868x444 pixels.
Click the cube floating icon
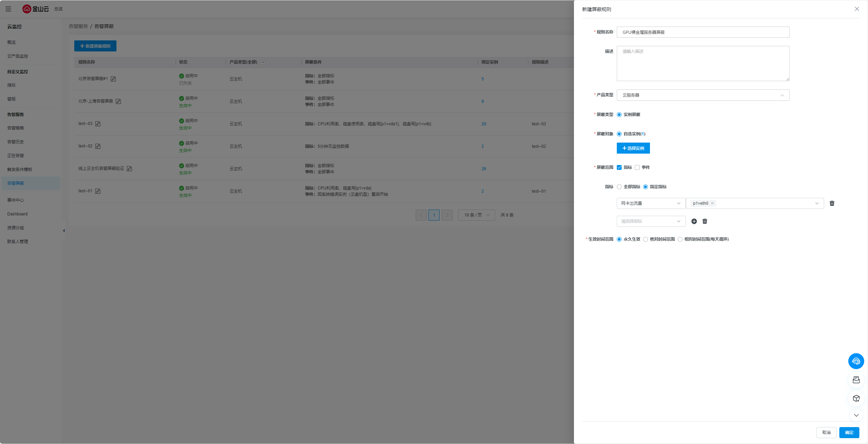[x=856, y=398]
